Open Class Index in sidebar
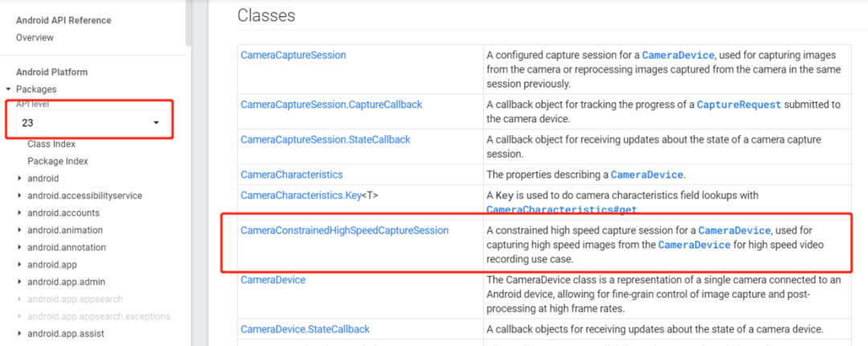The width and height of the screenshot is (868, 346). click(51, 144)
